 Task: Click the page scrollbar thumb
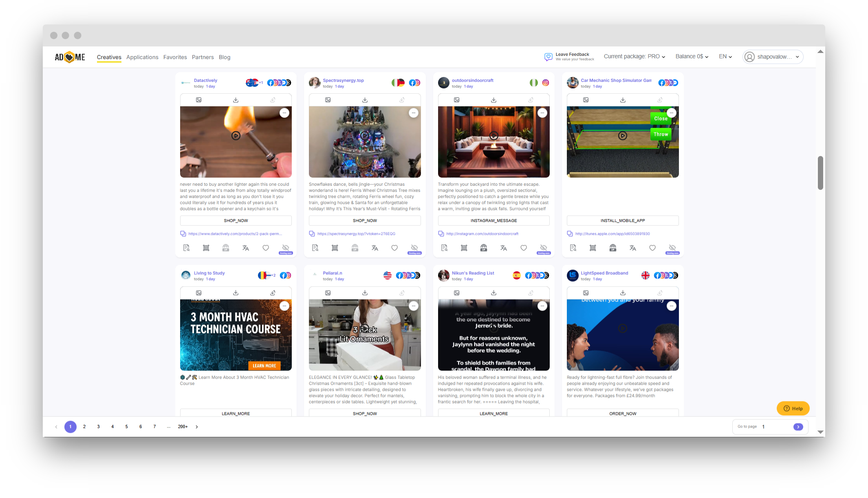tap(820, 173)
